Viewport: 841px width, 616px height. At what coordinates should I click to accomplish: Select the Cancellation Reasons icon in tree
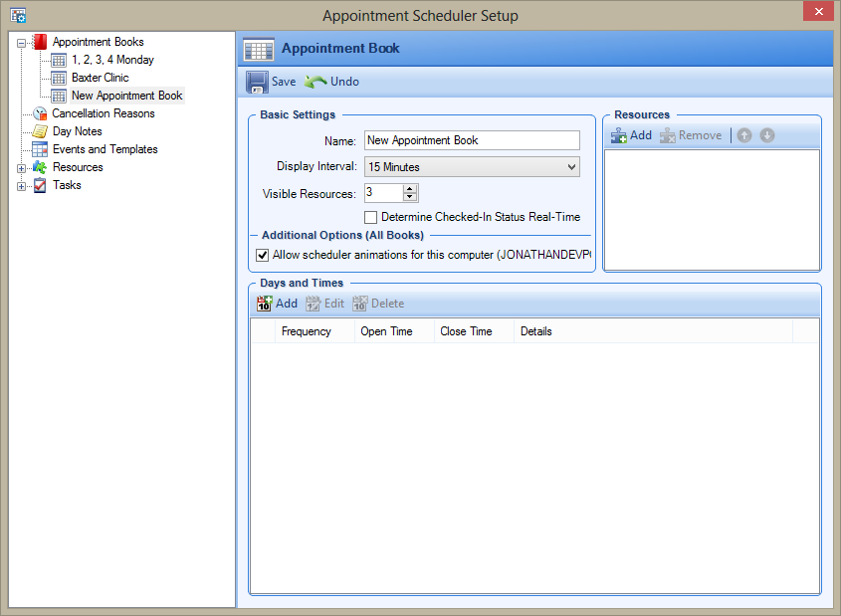click(x=40, y=113)
